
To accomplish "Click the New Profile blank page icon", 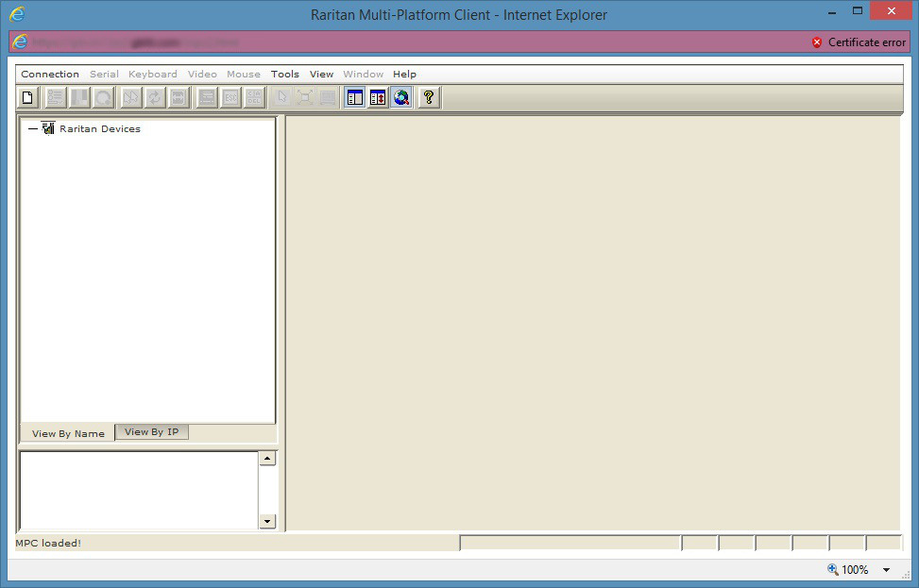I will point(27,97).
